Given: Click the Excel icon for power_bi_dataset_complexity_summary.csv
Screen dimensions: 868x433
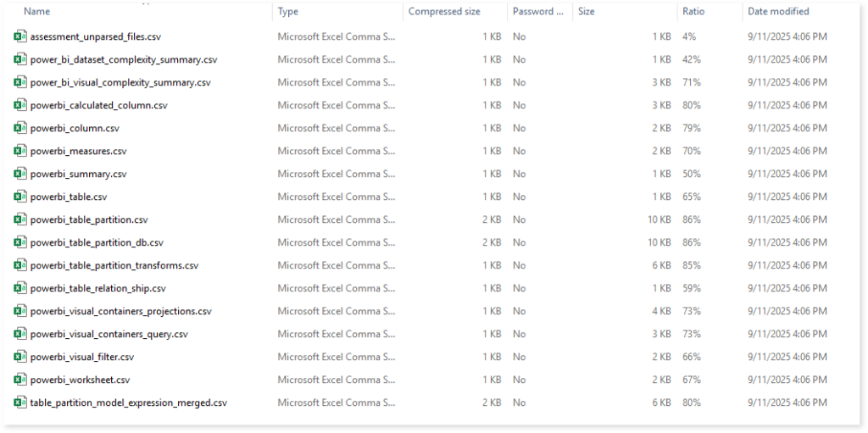Looking at the screenshot, I should click(x=20, y=59).
